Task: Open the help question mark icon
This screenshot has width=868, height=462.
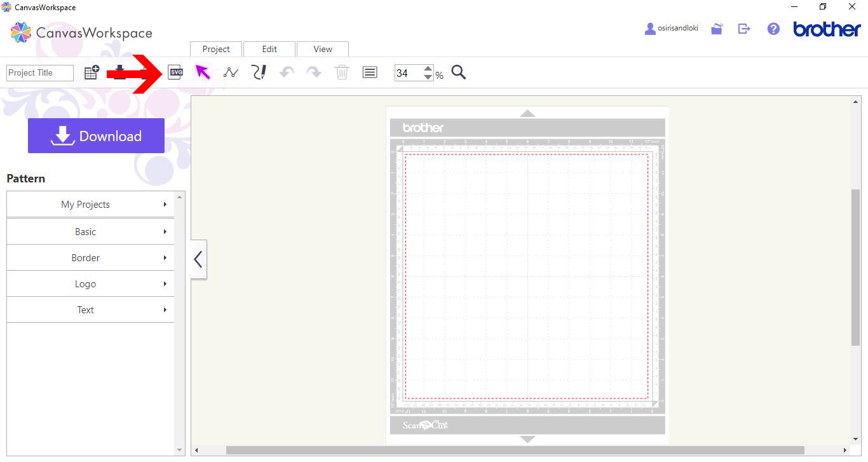Action: [773, 29]
